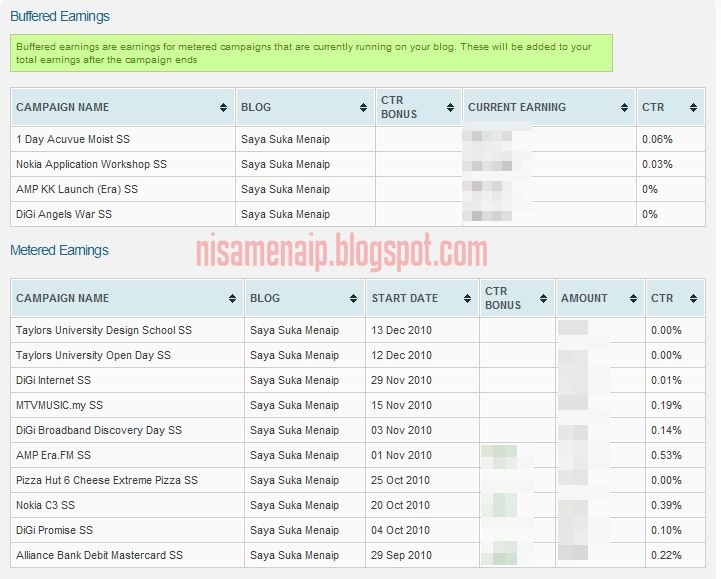Select Nokia Application Workshop SS campaign
Viewport: 721px width, 579px height.
92,164
